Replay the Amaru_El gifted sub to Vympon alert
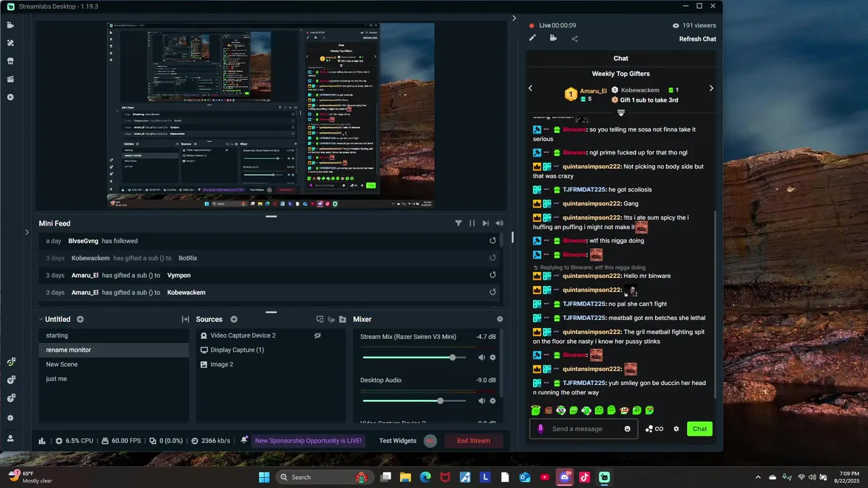Screen dimensions: 868x488 coord(492,275)
